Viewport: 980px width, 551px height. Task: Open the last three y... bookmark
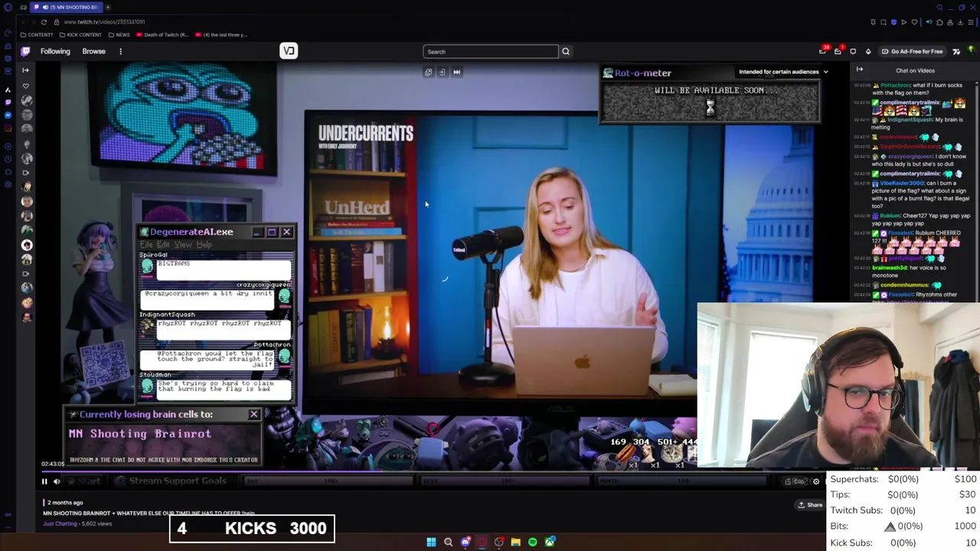click(x=221, y=34)
